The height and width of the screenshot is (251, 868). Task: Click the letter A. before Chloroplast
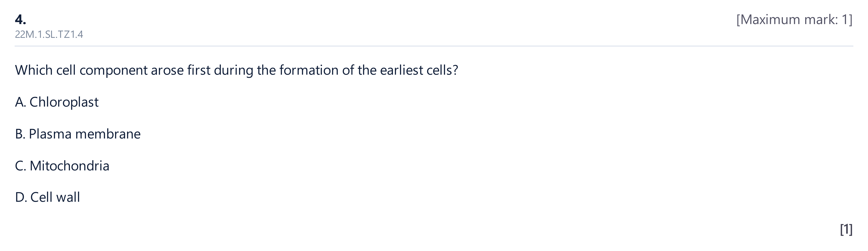[x=21, y=102]
